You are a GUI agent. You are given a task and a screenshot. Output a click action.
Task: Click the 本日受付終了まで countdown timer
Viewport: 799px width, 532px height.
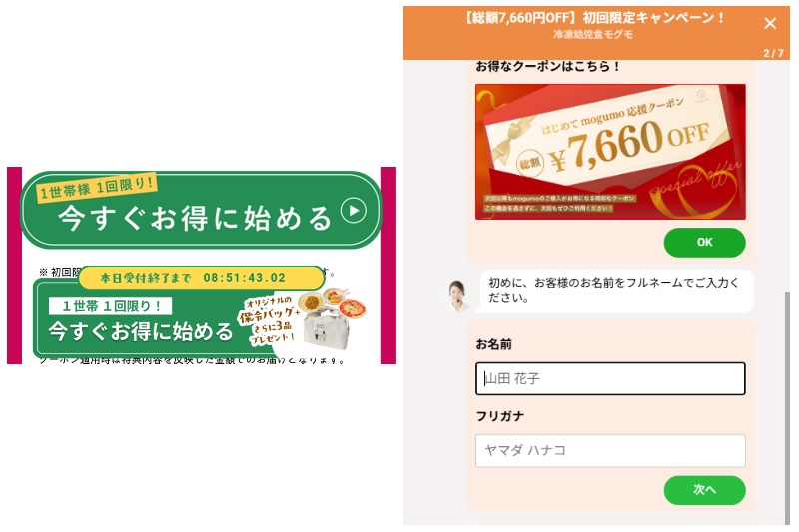pyautogui.click(x=202, y=278)
